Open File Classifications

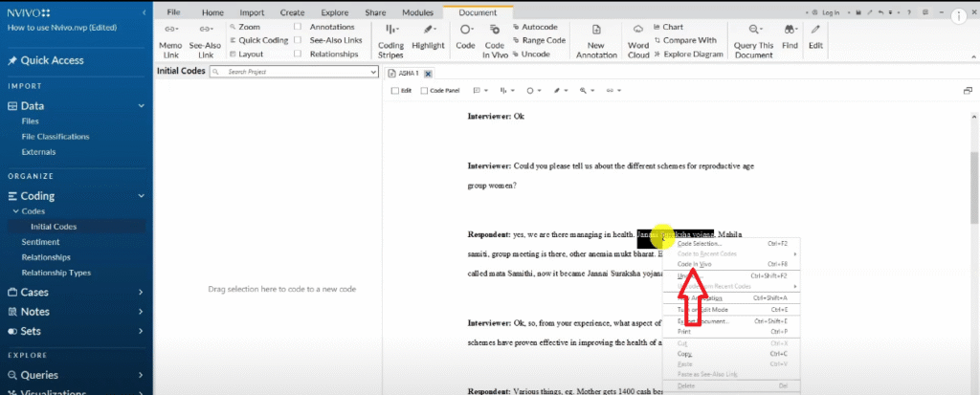pos(55,136)
